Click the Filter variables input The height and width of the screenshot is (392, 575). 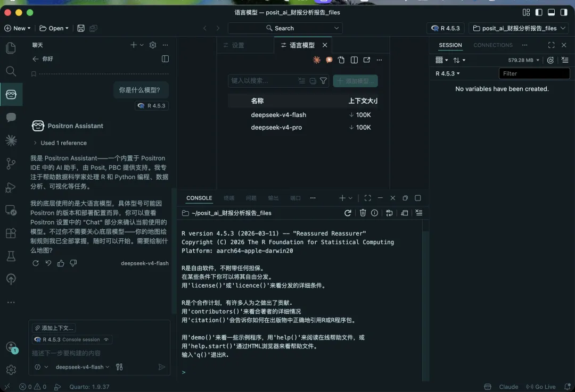(x=535, y=73)
